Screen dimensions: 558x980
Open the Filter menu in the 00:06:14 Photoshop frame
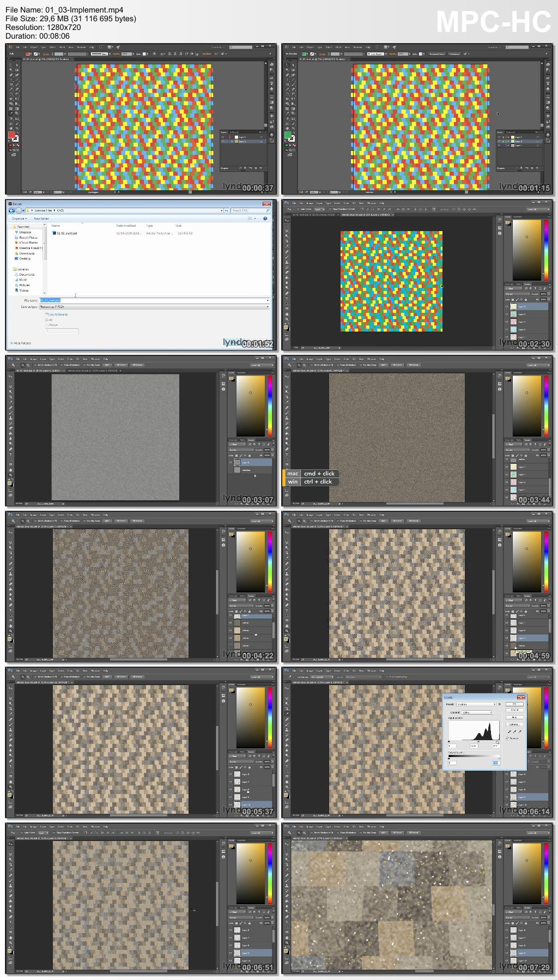click(346, 670)
